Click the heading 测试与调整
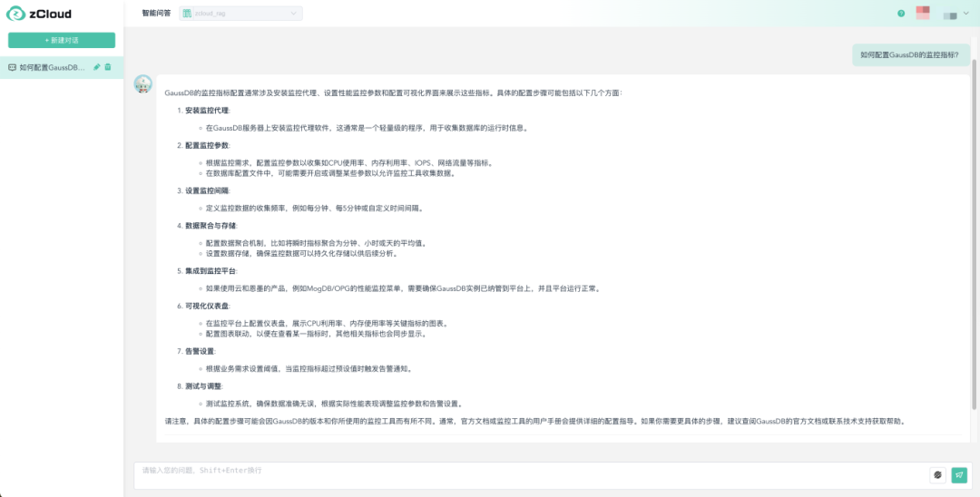This screenshot has width=980, height=497. click(204, 385)
